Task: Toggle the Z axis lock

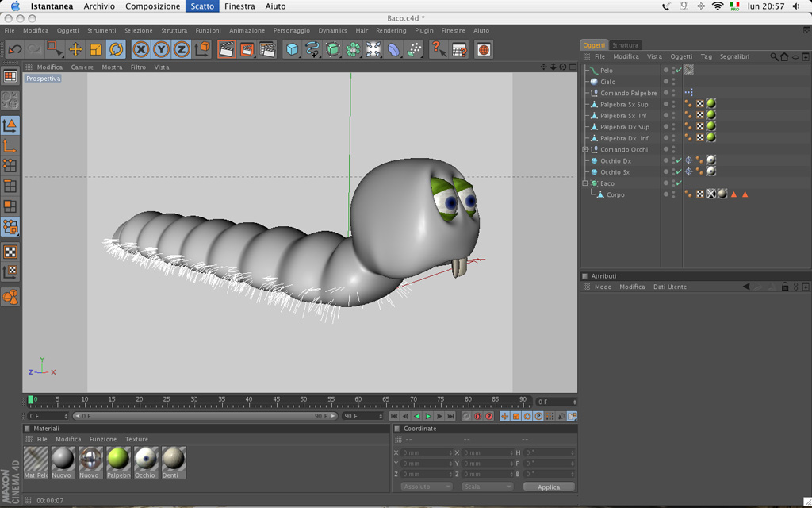Action: coord(182,49)
